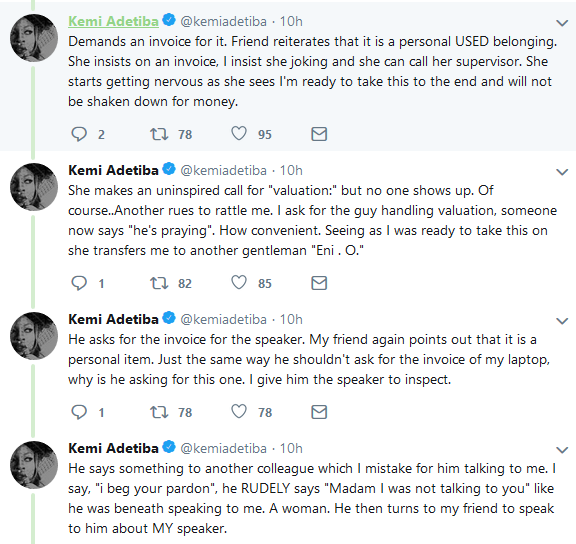The image size is (576, 544).
Task: Like the tweet that has 78 likes
Action: click(239, 412)
